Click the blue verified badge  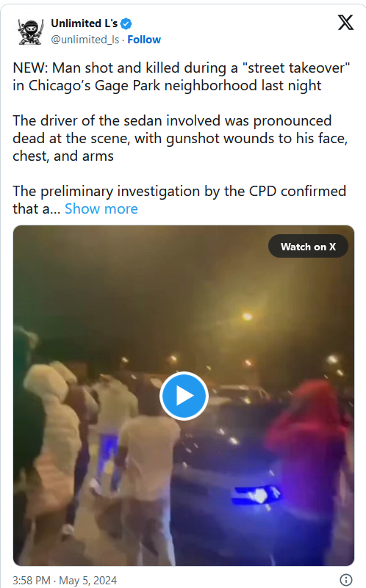pyautogui.click(x=126, y=23)
